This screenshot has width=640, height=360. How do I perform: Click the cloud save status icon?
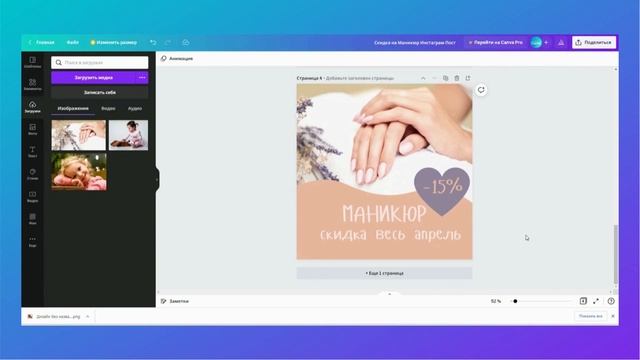[186, 42]
